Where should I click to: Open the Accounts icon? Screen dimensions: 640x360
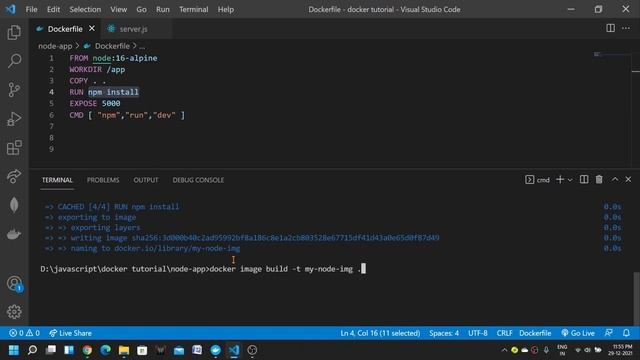click(x=14, y=283)
